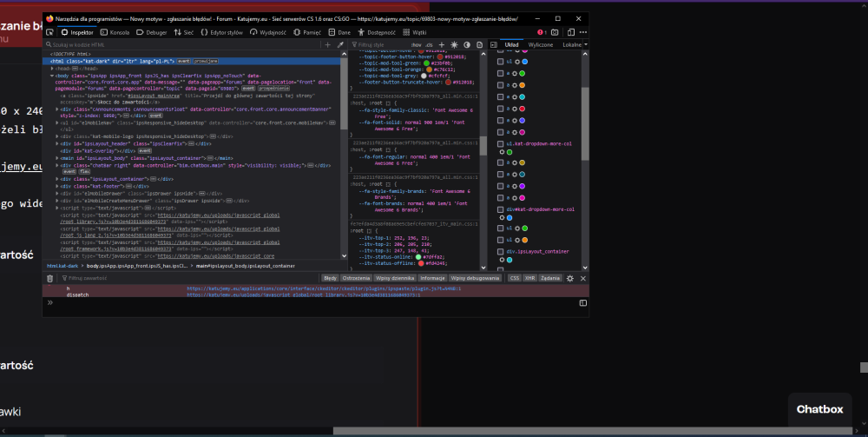Screen dimensions: 868x437
Task: Clear console output with trash icon
Action: 49,279
